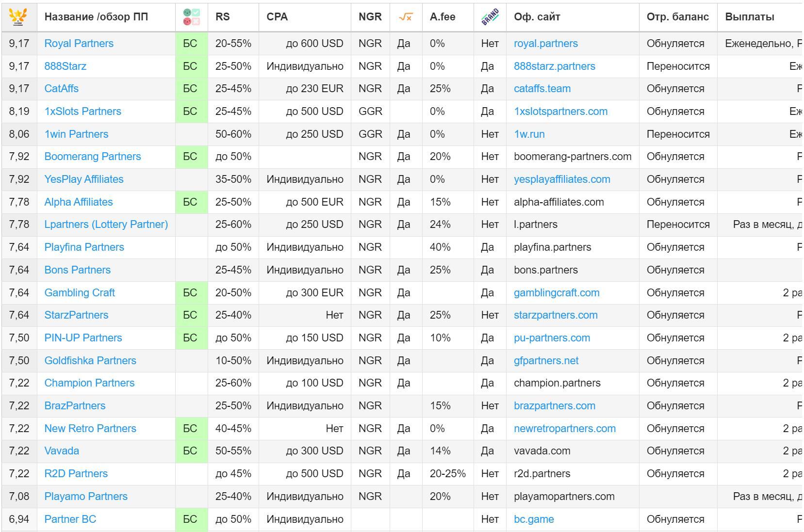Select the champion.partners site text
Viewport: 804px width, 532px height.
point(557,383)
